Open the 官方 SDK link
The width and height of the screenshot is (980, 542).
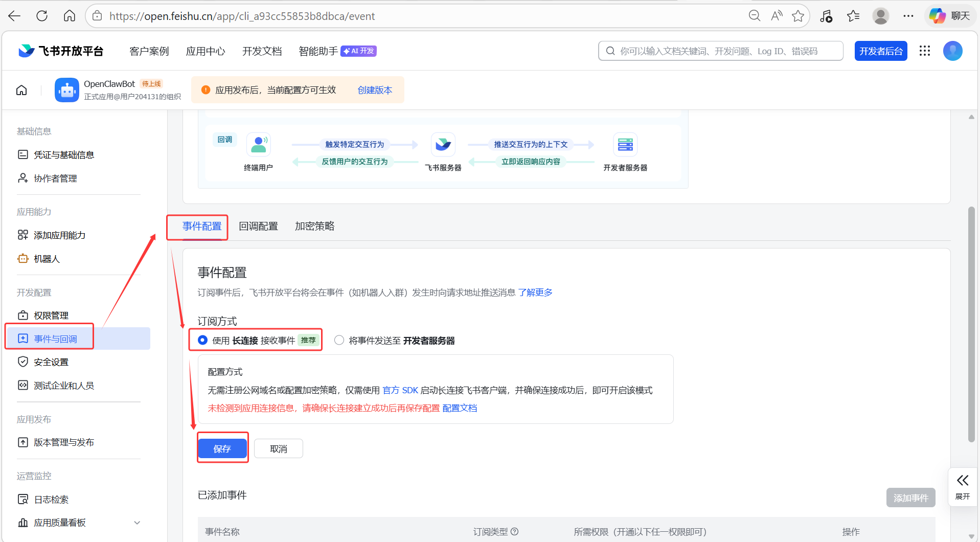400,390
